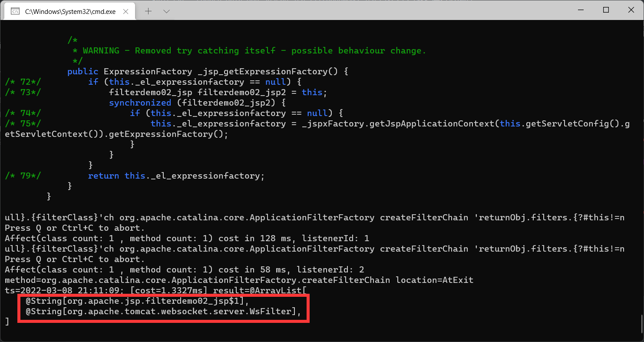The image size is (644, 342).
Task: Click the line comment '/* 73*/'
Action: pyautogui.click(x=23, y=93)
